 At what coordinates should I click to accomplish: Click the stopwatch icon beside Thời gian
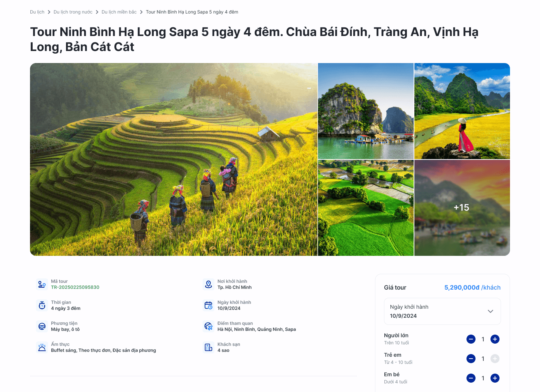42,305
